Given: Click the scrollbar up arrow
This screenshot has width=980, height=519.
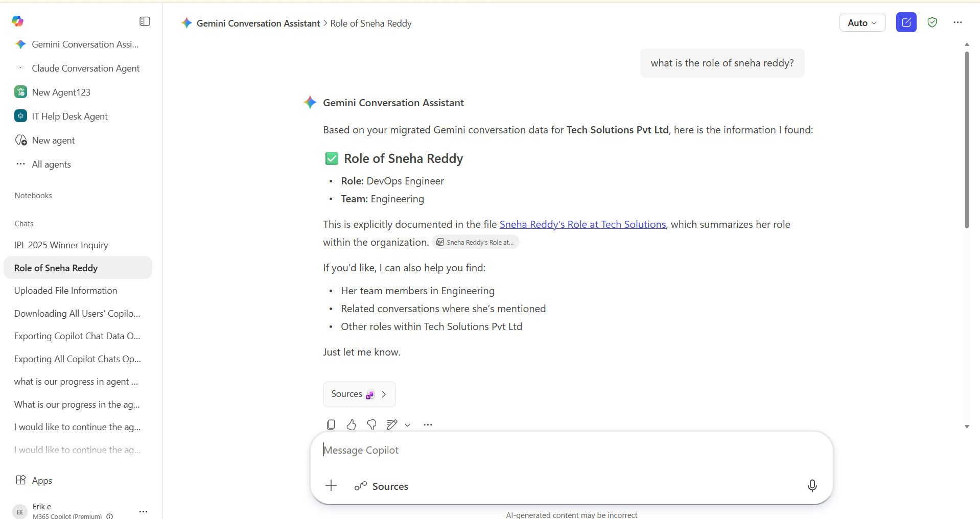Looking at the screenshot, I should tap(967, 44).
